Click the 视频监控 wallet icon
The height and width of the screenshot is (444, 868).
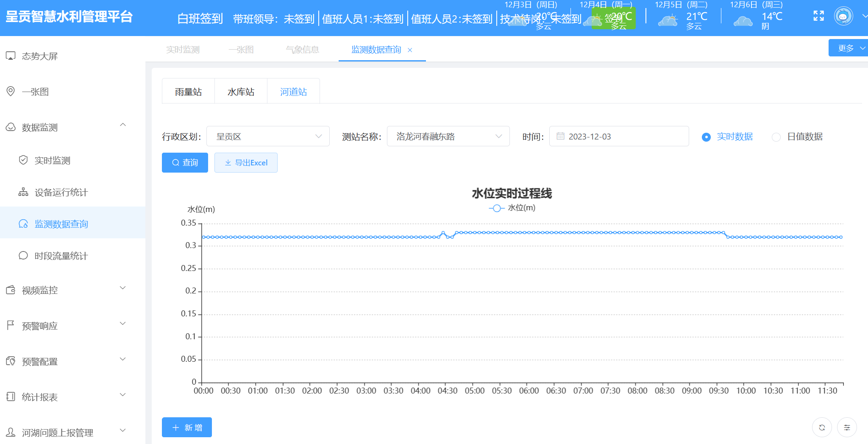click(x=11, y=290)
